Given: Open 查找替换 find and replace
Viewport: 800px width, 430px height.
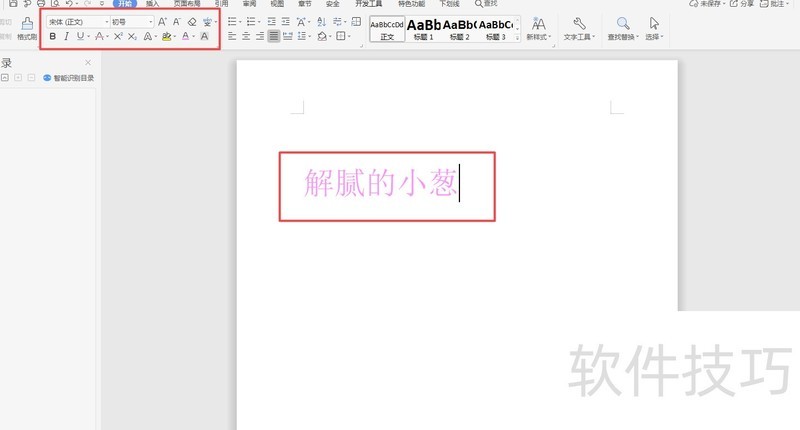Looking at the screenshot, I should pos(623,29).
